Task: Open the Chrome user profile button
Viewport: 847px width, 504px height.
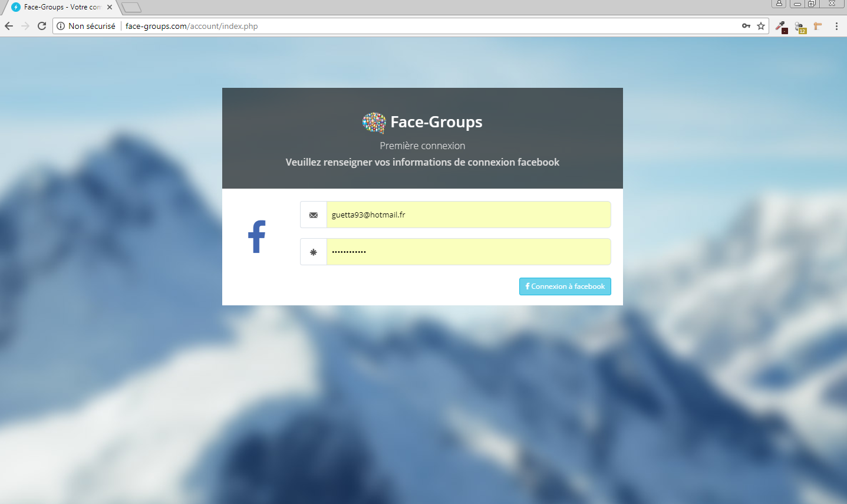Action: coord(779,4)
